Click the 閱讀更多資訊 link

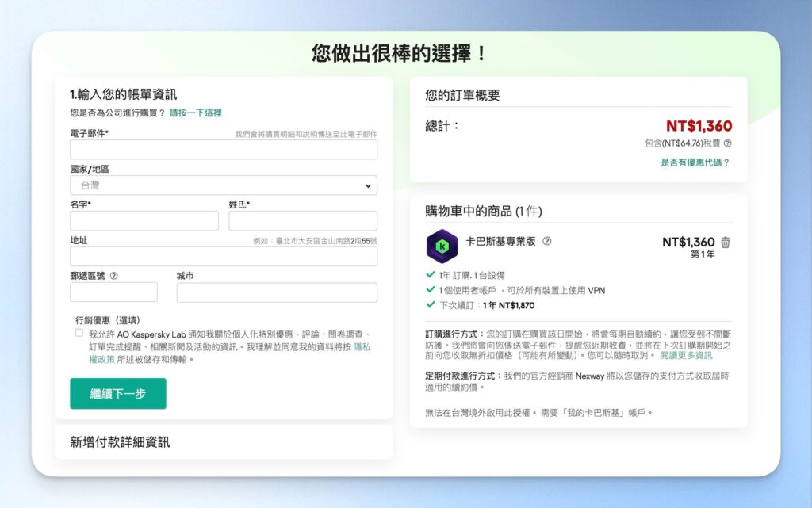click(x=686, y=356)
